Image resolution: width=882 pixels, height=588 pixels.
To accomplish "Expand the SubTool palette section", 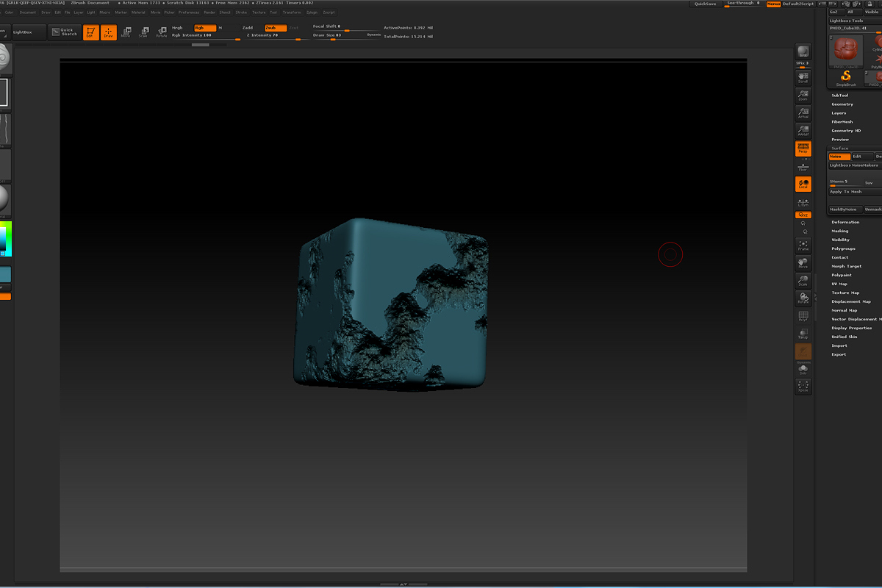I will coord(839,96).
